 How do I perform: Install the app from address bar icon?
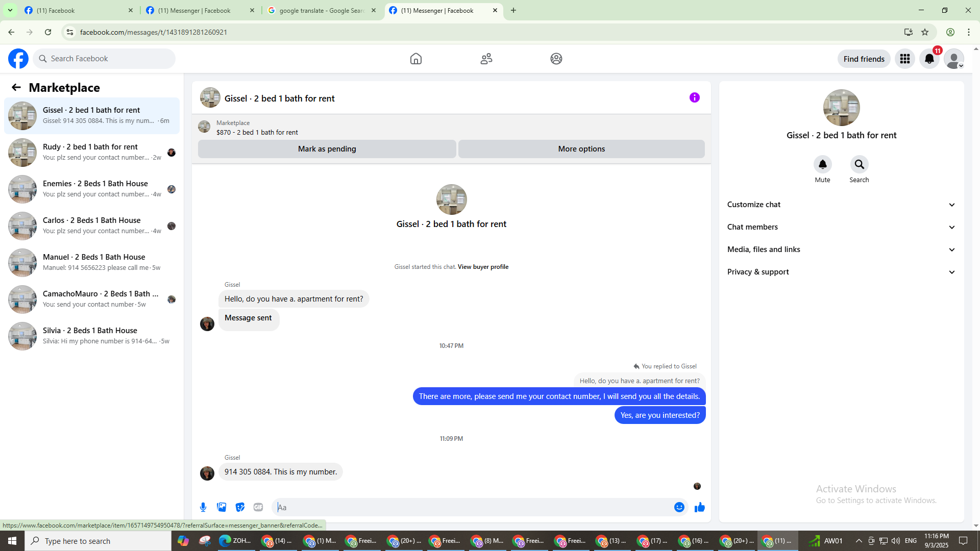[909, 32]
